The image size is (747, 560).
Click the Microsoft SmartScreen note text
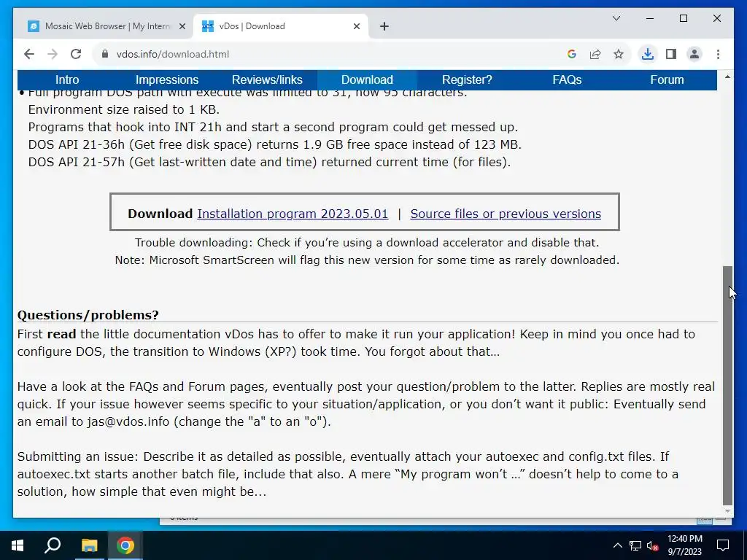[x=367, y=260]
